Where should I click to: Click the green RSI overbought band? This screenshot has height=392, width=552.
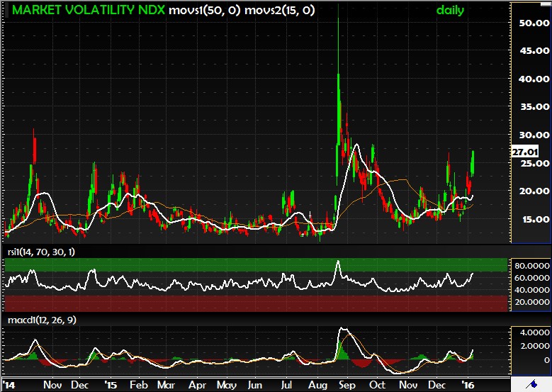coord(255,264)
